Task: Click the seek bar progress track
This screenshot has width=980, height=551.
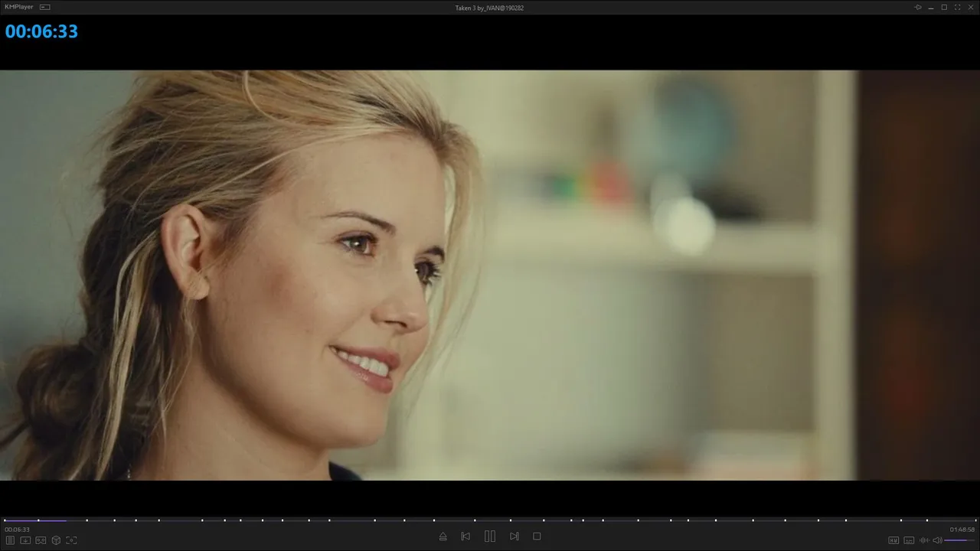Action: coord(490,520)
